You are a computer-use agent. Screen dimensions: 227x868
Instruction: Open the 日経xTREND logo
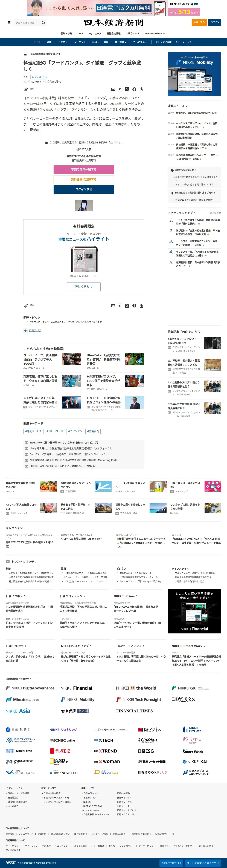coord(105,751)
